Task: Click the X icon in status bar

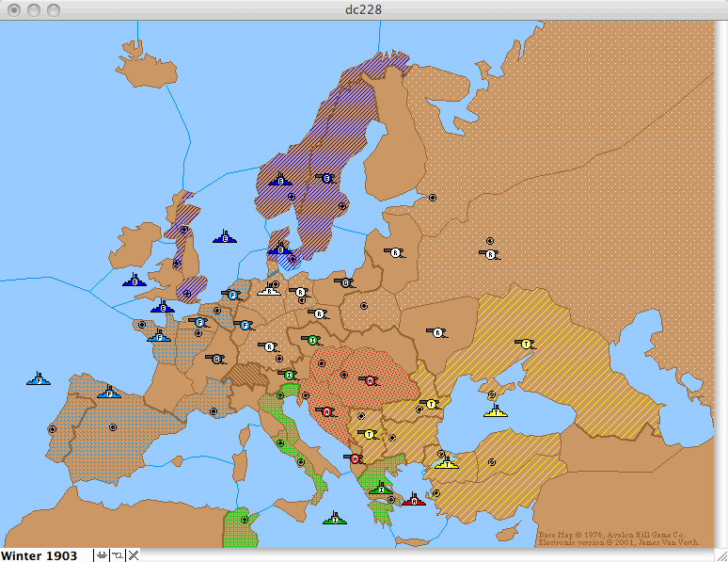Action: click(x=134, y=555)
